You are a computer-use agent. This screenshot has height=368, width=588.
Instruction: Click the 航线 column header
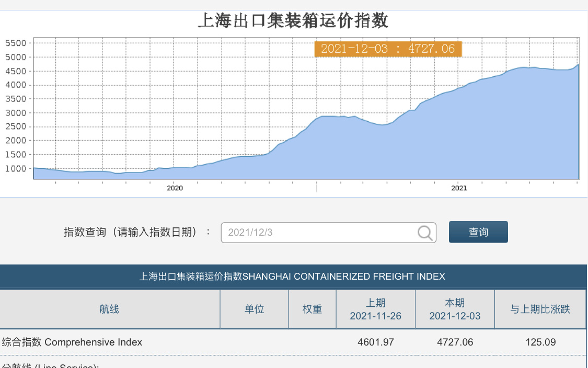pyautogui.click(x=109, y=309)
